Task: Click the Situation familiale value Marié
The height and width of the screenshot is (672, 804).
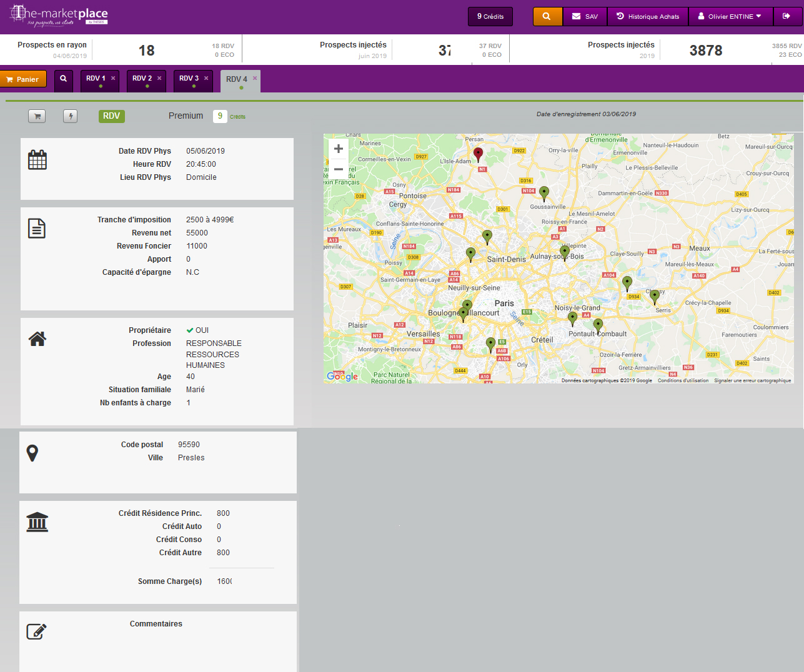Action: (196, 390)
